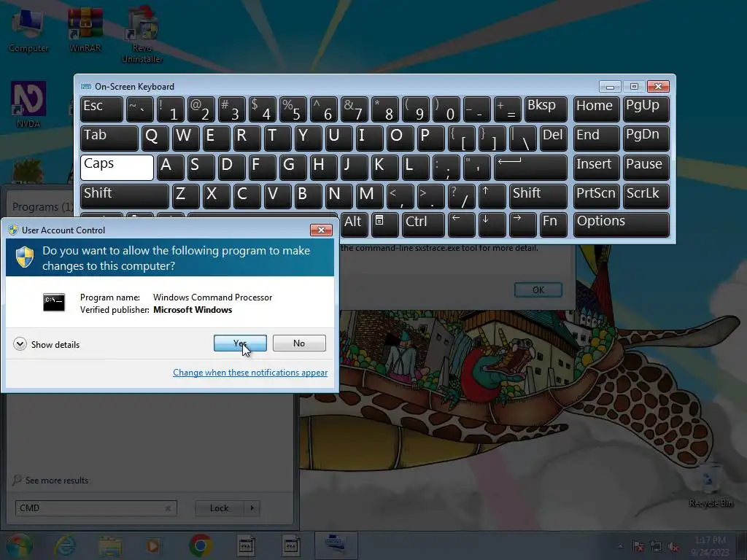Click No in User Account Control dialog
The height and width of the screenshot is (560, 747).
coord(299,343)
